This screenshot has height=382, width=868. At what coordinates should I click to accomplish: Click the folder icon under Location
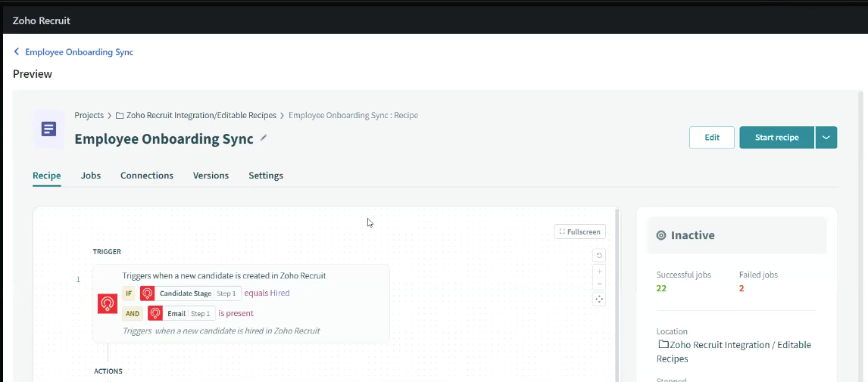click(663, 344)
